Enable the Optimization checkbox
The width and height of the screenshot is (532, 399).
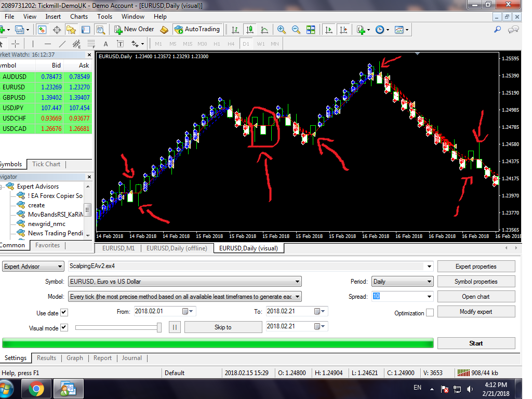coord(430,313)
